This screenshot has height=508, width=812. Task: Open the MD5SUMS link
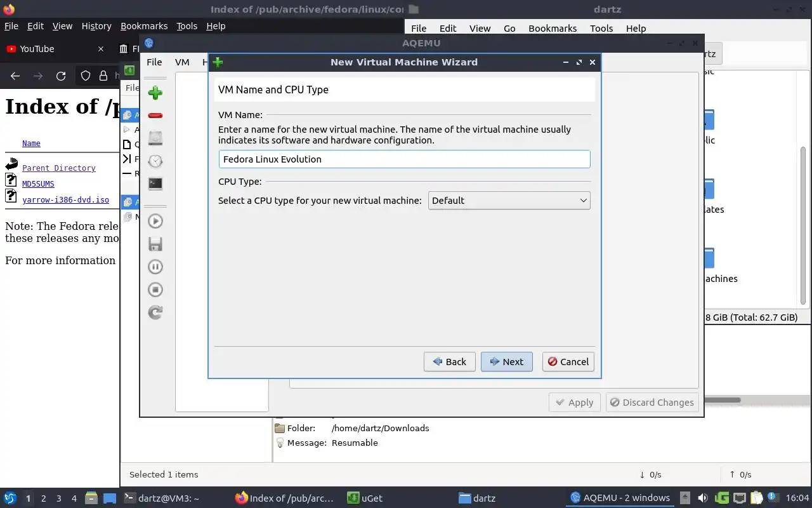tap(38, 184)
